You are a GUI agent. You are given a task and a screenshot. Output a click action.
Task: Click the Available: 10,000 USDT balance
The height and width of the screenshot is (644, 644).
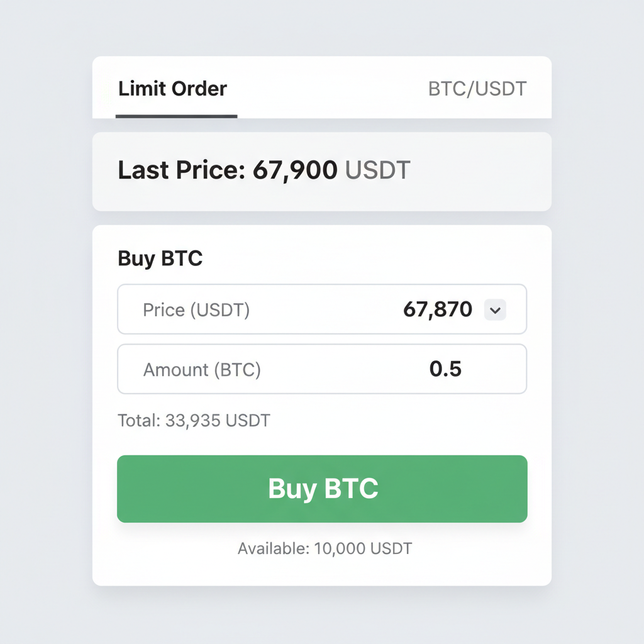[324, 548]
